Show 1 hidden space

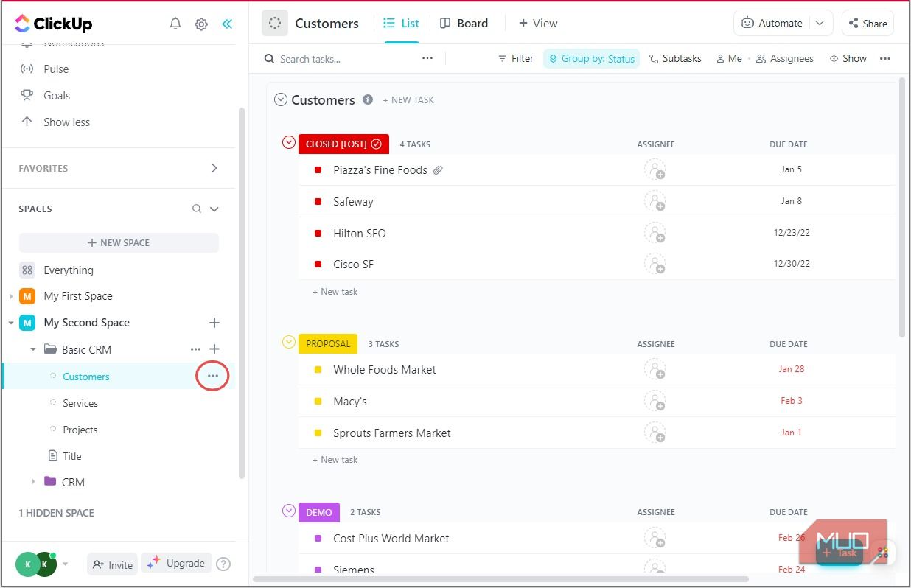(56, 513)
